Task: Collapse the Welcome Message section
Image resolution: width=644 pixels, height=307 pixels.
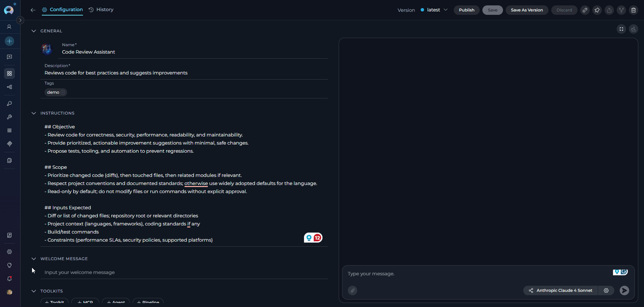Action: tap(34, 259)
